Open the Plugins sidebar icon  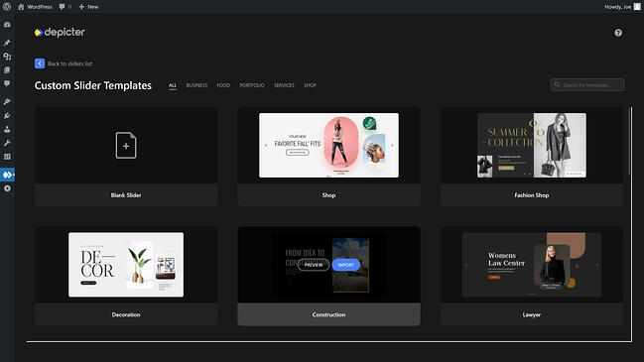click(x=7, y=116)
